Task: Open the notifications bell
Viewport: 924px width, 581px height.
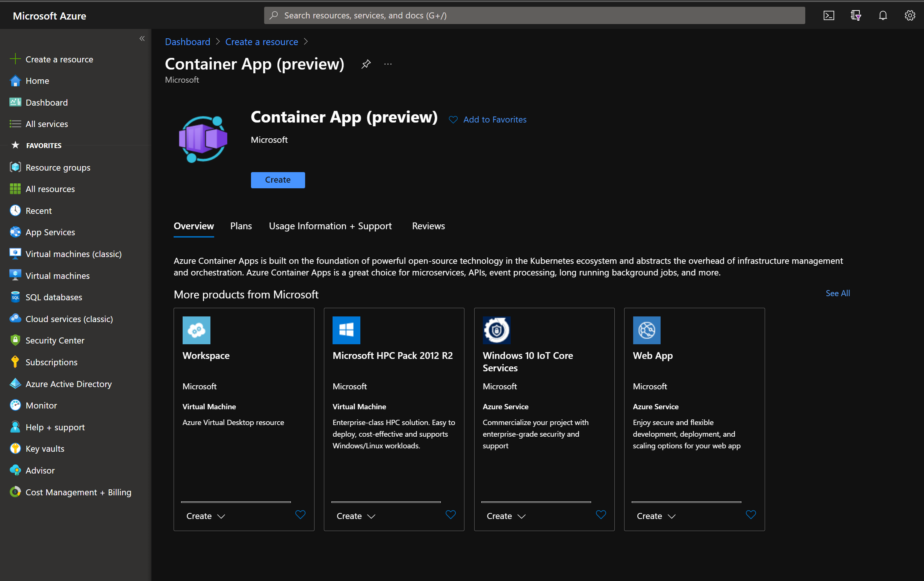Action: coord(883,15)
